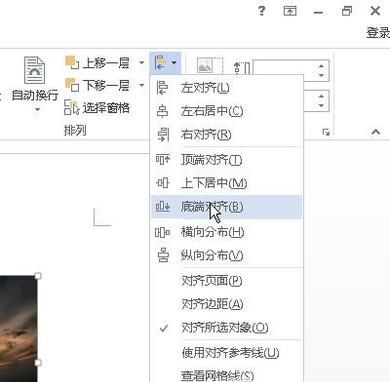Viewport: 390px width, 382px height.
Task: Click the crop picture icon
Action: [x=209, y=65]
